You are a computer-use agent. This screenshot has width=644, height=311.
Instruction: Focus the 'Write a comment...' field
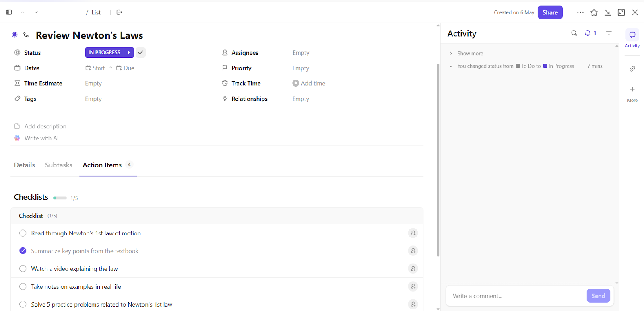[515, 296]
